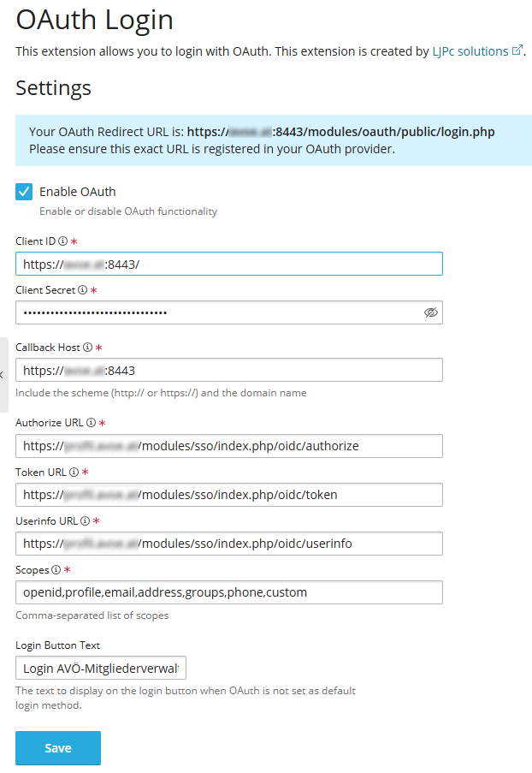Click the Token URL info icon
This screenshot has height=773, width=532.
click(74, 472)
